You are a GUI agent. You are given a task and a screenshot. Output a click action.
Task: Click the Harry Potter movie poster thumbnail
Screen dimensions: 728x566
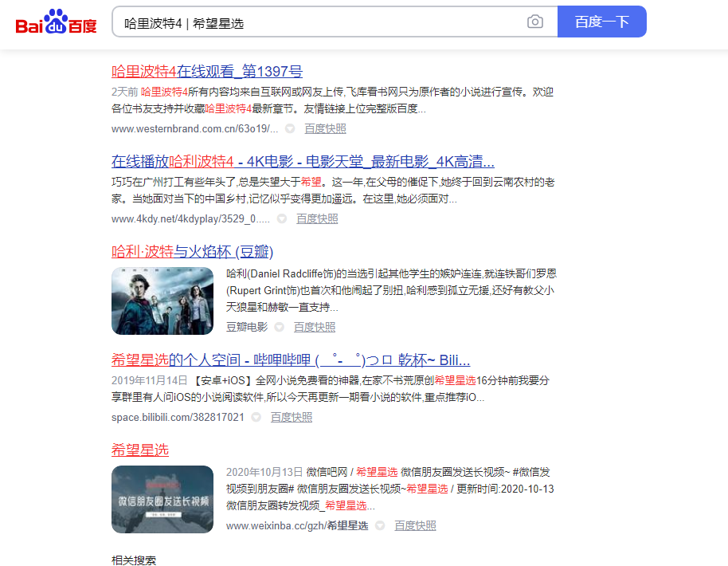tap(162, 301)
